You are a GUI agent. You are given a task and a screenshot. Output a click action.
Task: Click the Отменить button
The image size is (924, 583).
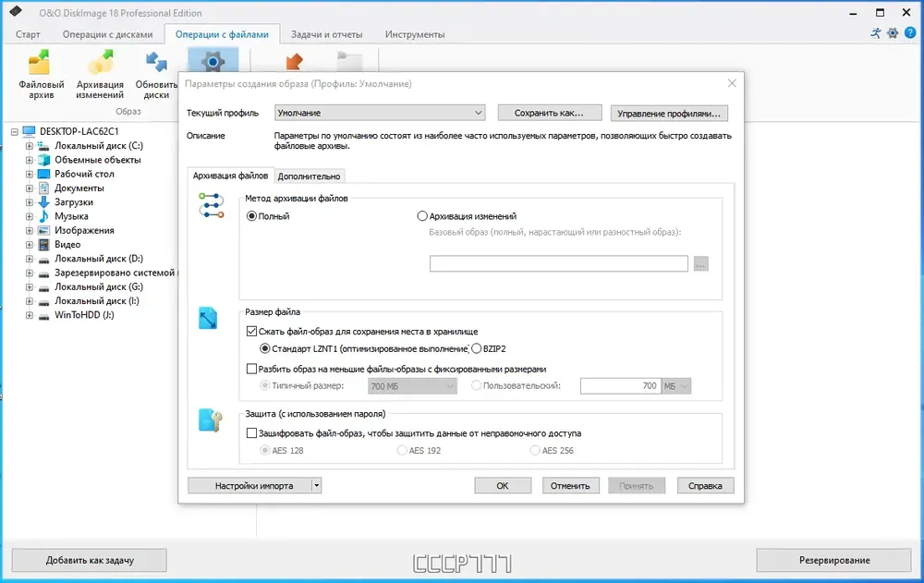coord(570,486)
